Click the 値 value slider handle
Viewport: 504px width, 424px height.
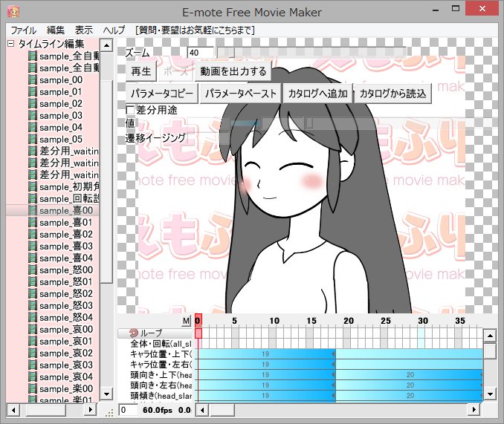click(309, 123)
